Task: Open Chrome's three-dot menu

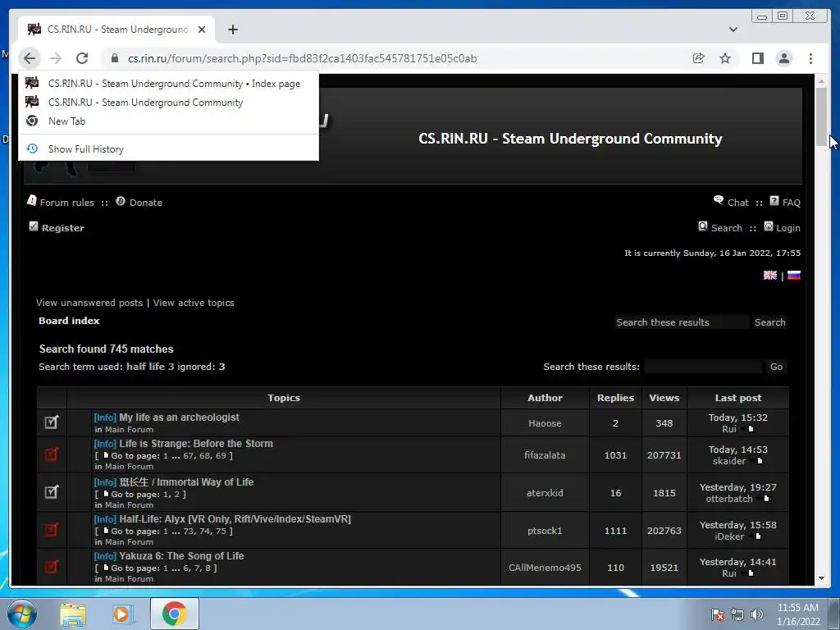Action: coord(810,58)
